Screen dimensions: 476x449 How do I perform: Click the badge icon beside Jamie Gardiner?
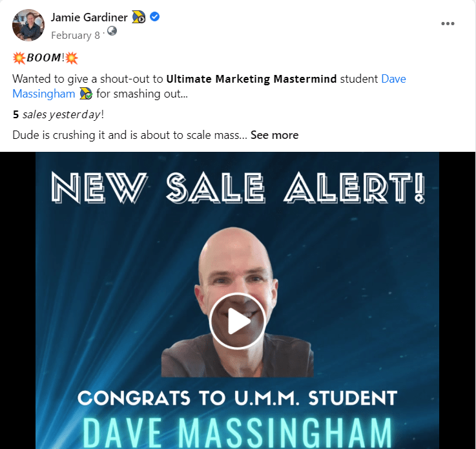click(139, 17)
